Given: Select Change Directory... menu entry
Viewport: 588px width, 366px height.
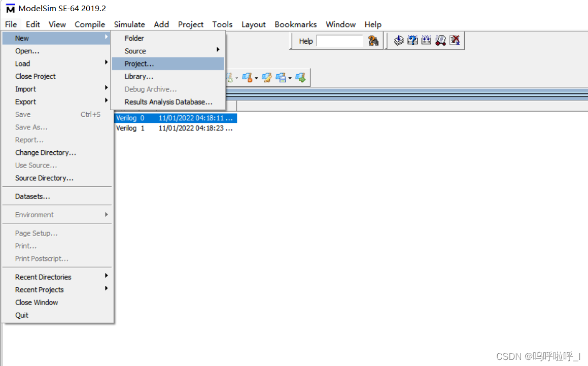Looking at the screenshot, I should [x=57, y=153].
